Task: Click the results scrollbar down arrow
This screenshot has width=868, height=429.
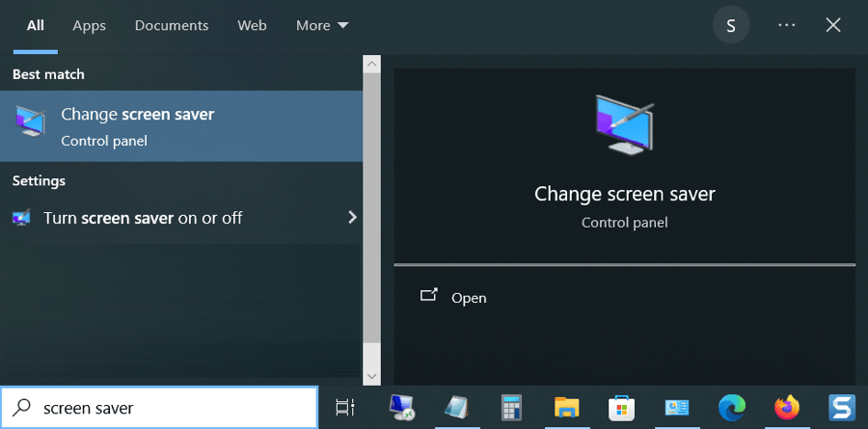Action: (372, 376)
